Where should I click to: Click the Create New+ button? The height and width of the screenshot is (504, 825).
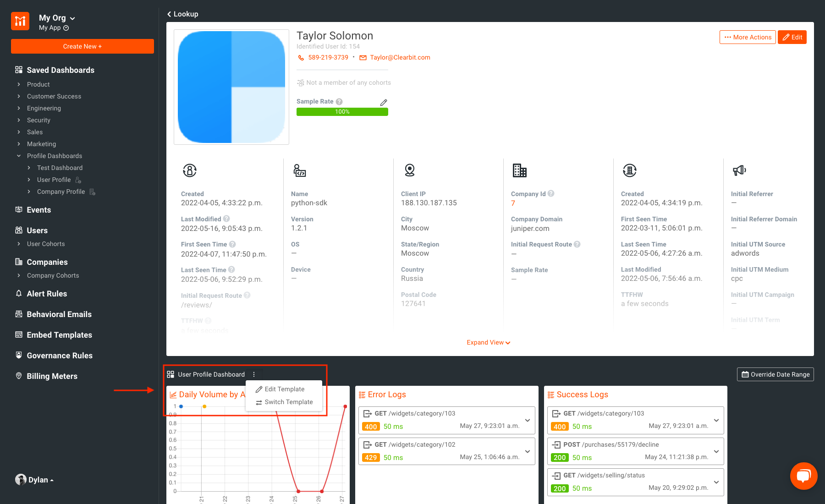[82, 46]
